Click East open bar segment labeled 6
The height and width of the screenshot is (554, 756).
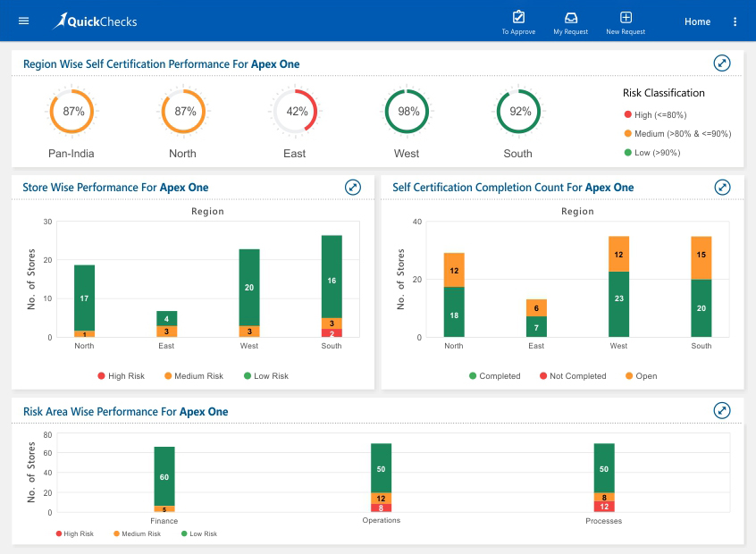tap(537, 308)
